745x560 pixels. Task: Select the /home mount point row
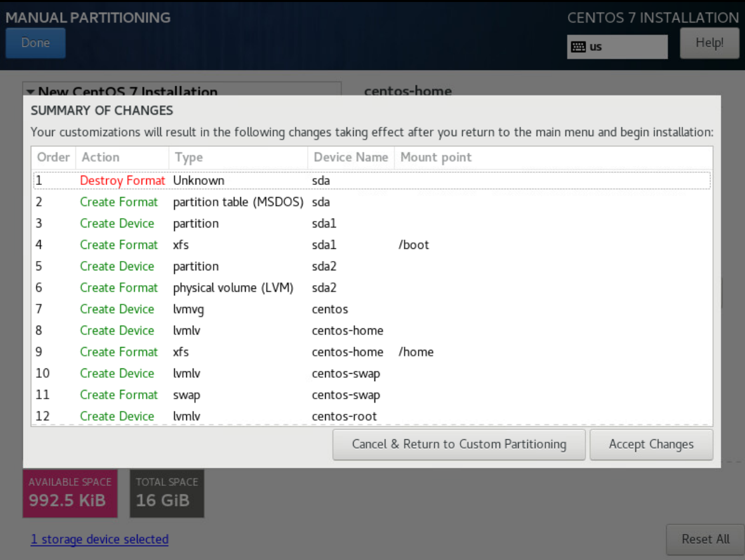tap(372, 352)
